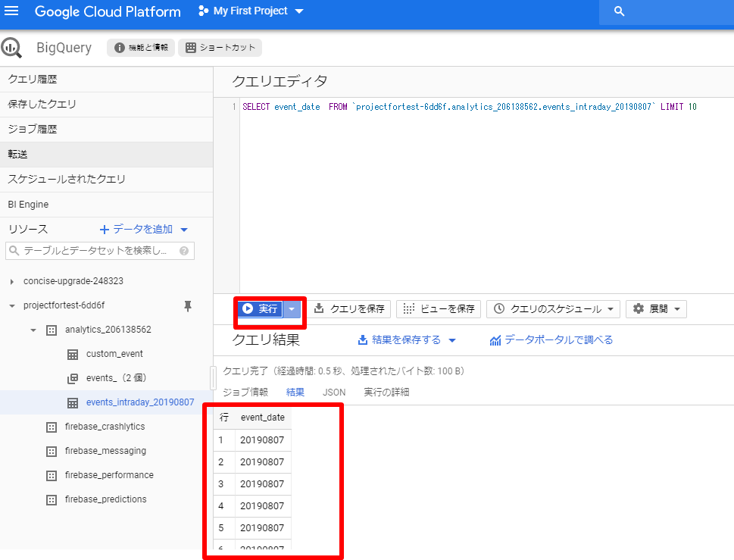
Task: Focus the table and dataset search field
Action: (x=100, y=251)
